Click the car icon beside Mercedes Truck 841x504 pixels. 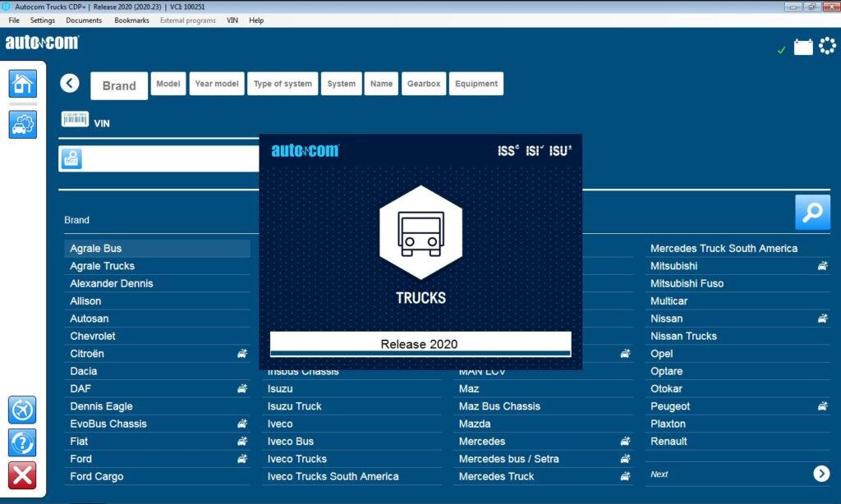[625, 476]
